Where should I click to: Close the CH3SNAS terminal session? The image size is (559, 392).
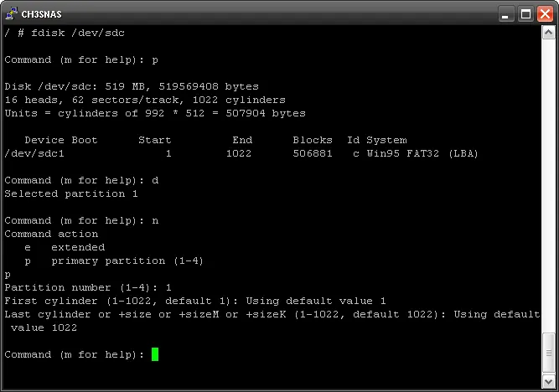[545, 14]
